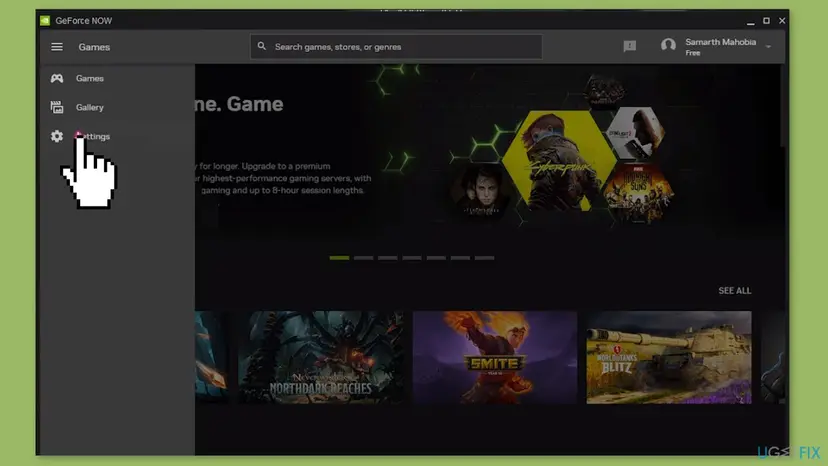The width and height of the screenshot is (828, 466).
Task: Click the search games input field
Action: point(396,47)
